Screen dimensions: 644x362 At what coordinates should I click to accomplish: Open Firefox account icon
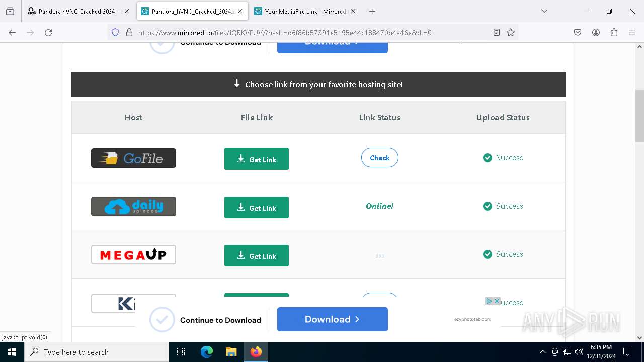(x=596, y=32)
